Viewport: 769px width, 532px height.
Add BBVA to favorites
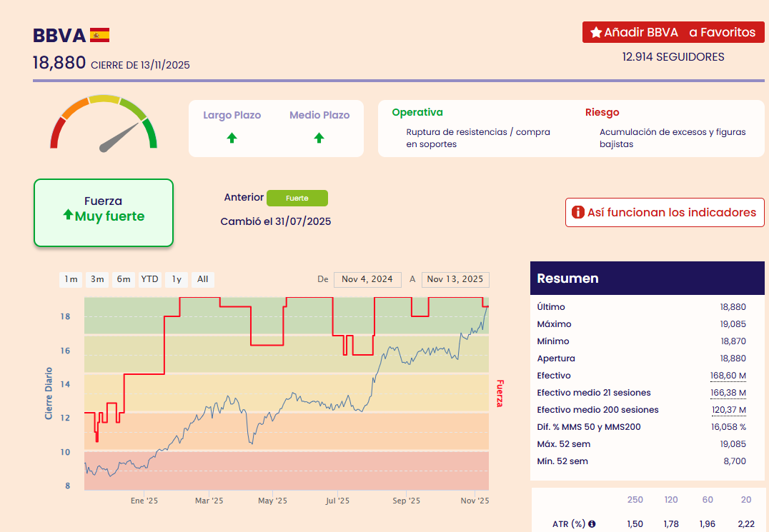[673, 32]
